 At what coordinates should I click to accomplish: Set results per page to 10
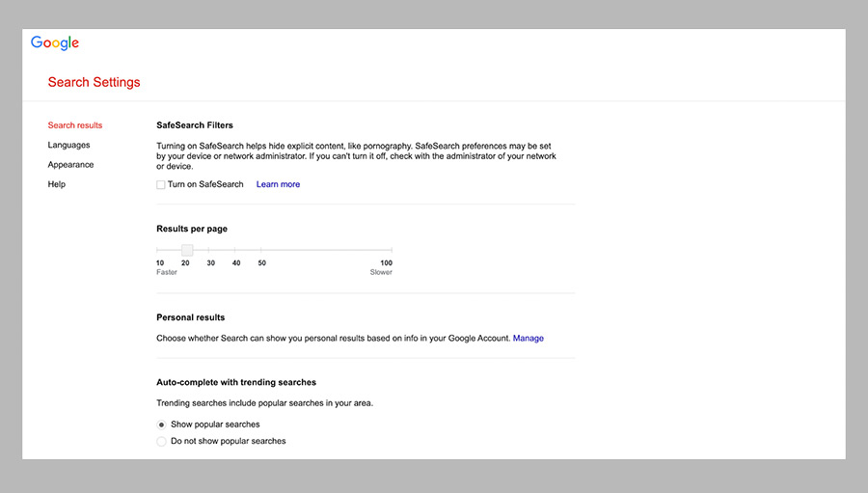(159, 251)
